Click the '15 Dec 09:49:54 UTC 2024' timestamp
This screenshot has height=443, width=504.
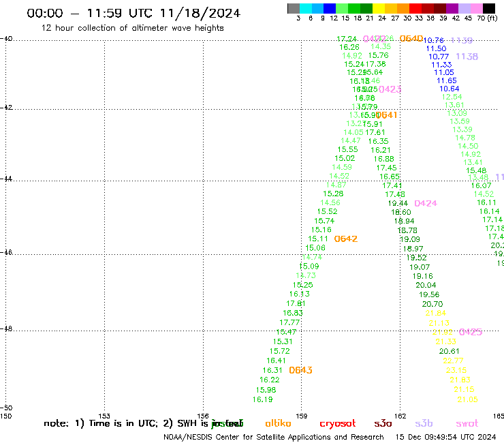pos(445,437)
